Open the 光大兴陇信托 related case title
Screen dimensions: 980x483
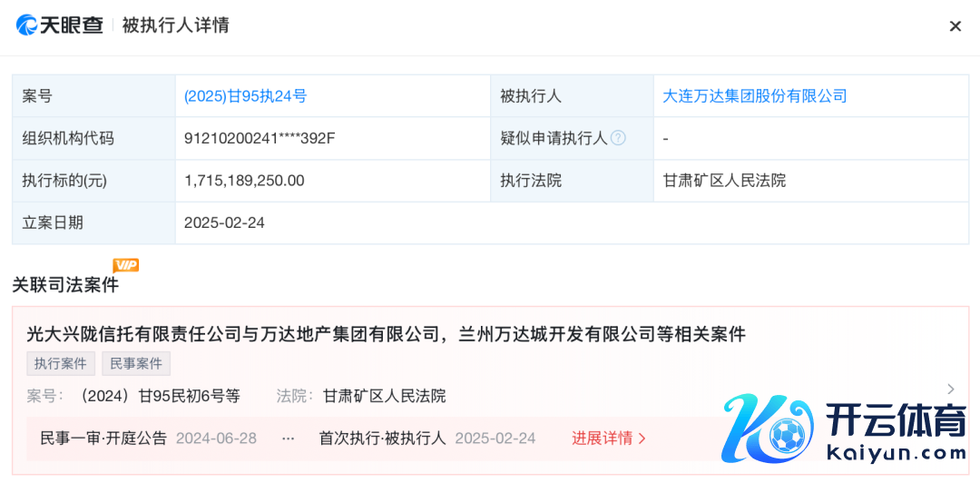pos(386,334)
